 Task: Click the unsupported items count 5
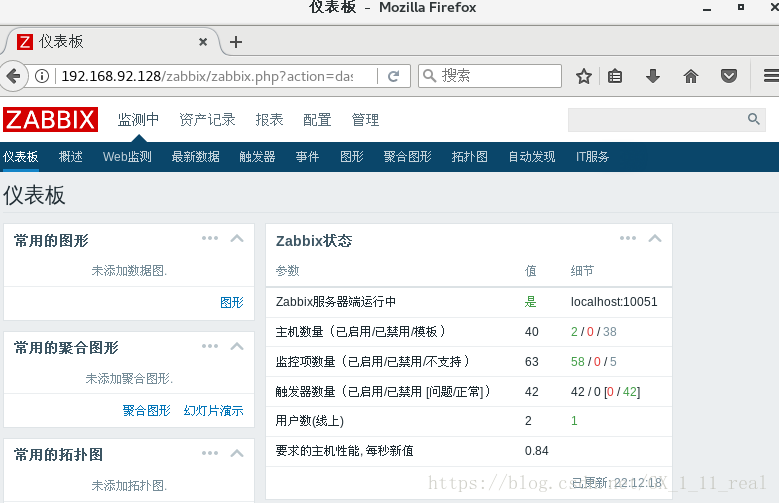(x=613, y=361)
